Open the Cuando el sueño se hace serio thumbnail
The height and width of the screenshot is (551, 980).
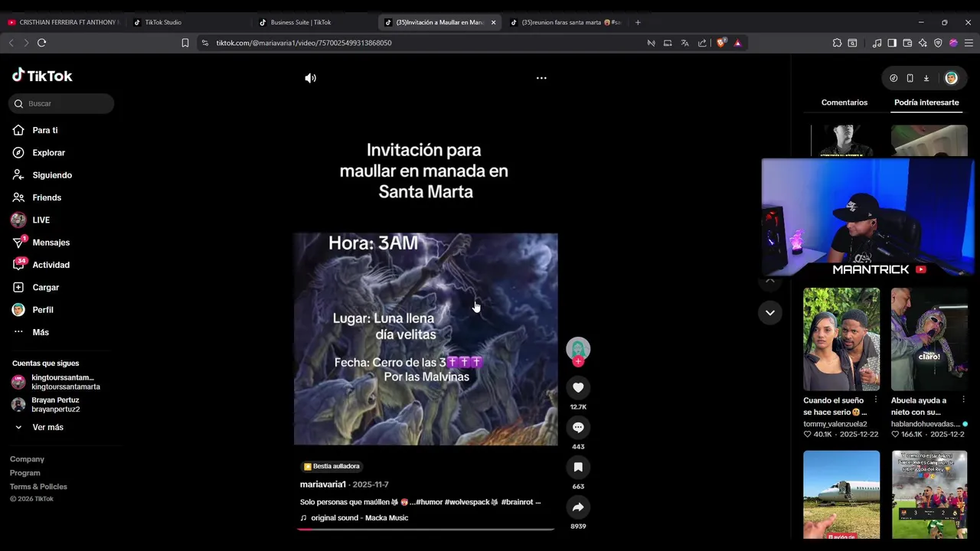(x=841, y=339)
